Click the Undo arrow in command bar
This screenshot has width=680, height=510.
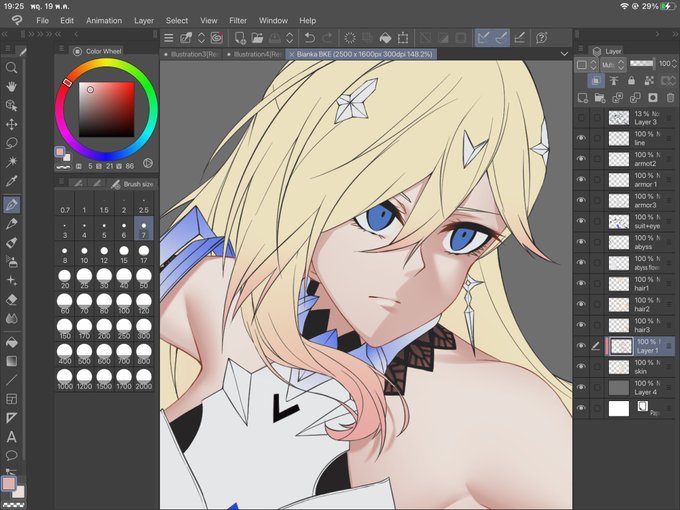(x=310, y=38)
